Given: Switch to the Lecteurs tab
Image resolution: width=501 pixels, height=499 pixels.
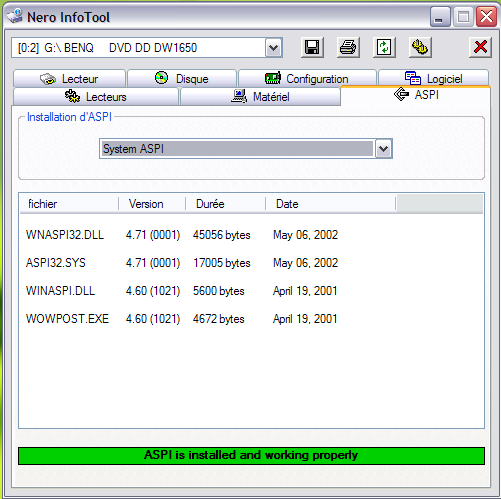Looking at the screenshot, I should click(x=96, y=97).
